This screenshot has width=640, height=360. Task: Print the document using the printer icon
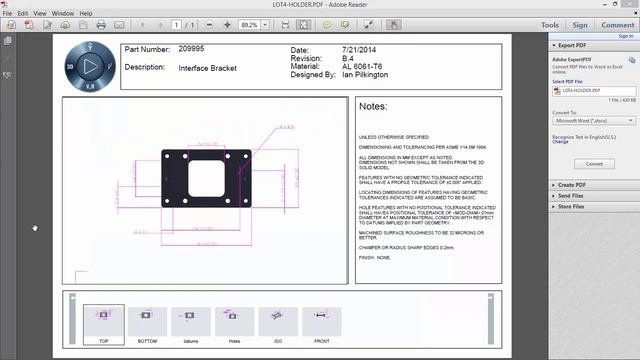point(101,25)
